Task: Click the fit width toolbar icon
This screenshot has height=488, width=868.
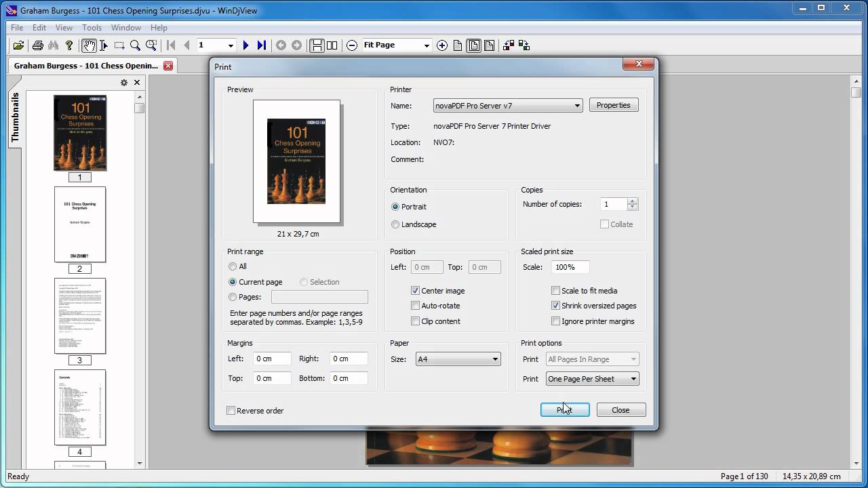Action: pos(490,45)
